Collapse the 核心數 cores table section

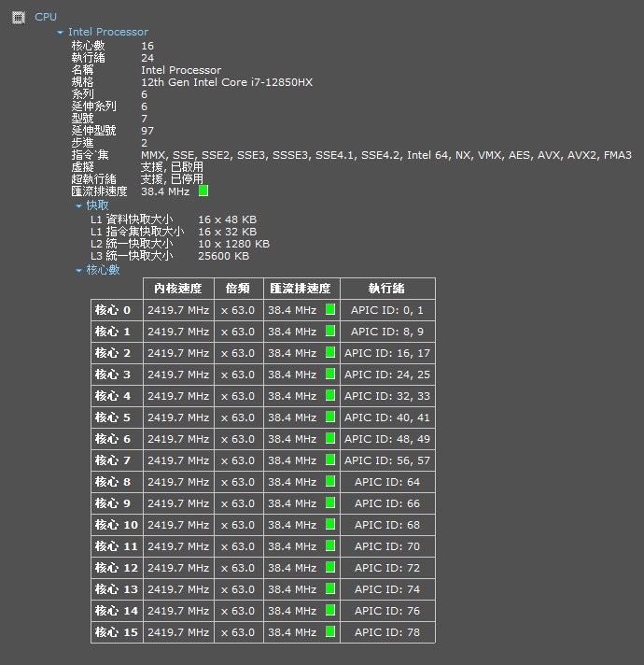78,271
